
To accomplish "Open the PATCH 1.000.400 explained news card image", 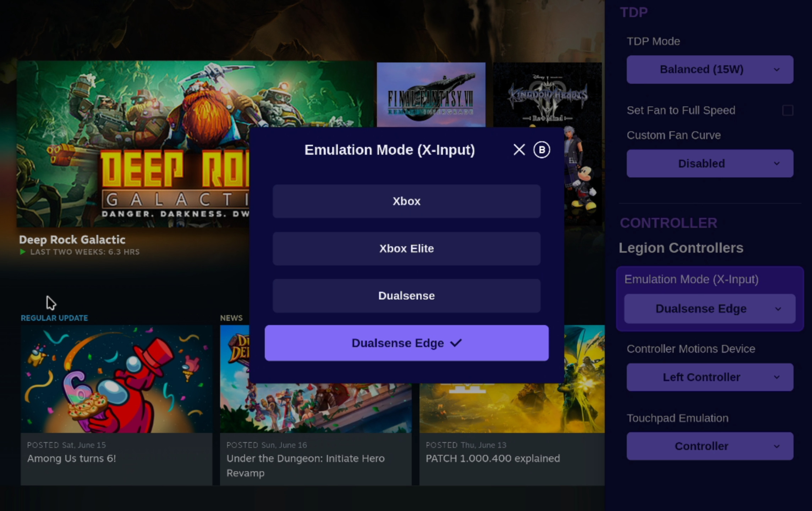I will (x=512, y=408).
